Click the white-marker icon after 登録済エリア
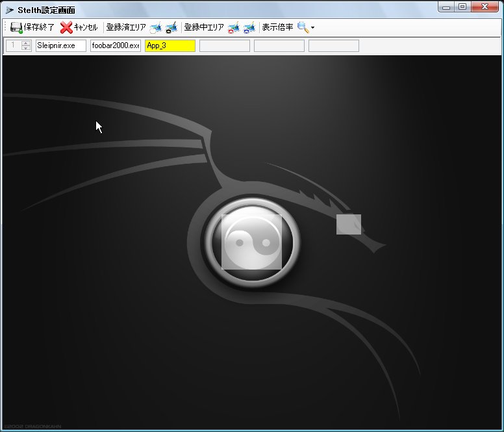504x432 pixels. 156,28
